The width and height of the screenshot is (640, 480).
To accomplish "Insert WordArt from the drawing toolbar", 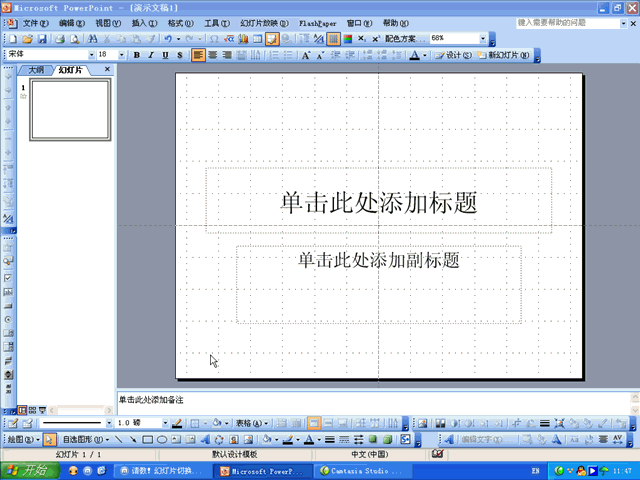I will coord(205,440).
